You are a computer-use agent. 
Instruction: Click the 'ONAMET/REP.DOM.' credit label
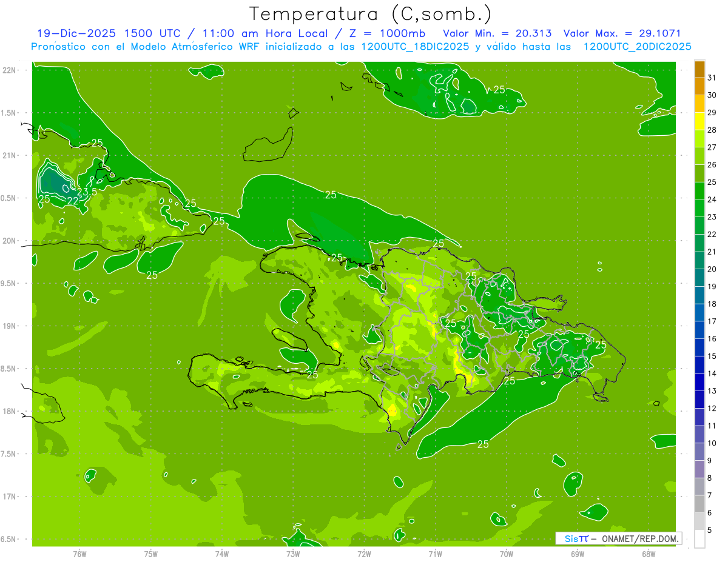click(640, 538)
